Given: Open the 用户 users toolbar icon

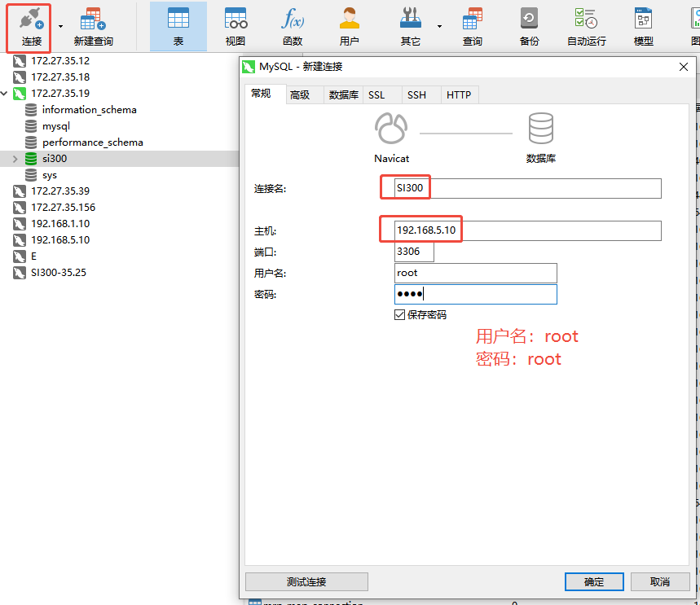Looking at the screenshot, I should click(x=349, y=27).
